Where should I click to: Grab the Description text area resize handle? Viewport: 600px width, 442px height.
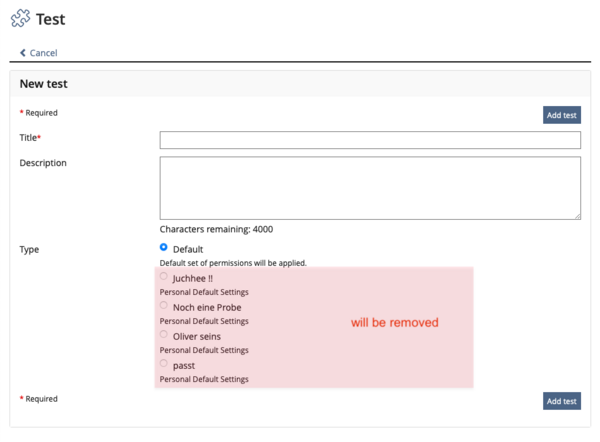click(577, 215)
